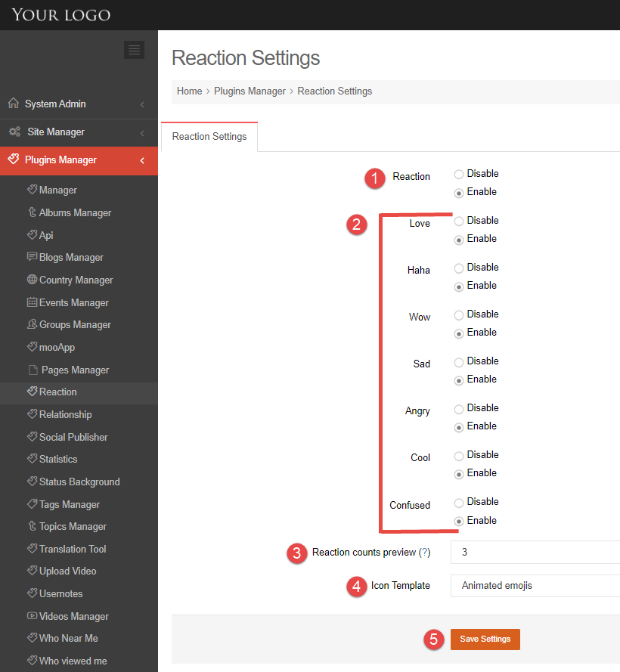Disable the Love reaction
The image size is (620, 672).
(x=459, y=221)
